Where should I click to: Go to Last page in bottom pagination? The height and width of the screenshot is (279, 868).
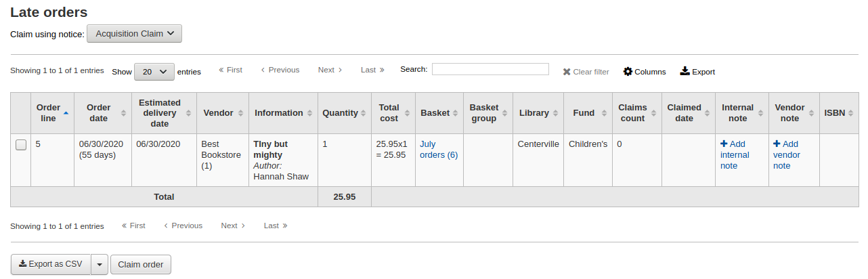point(276,226)
